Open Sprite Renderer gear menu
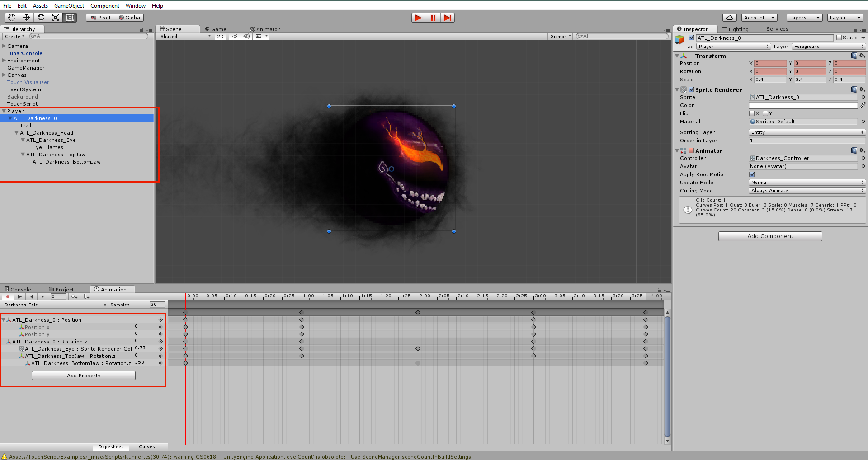The width and height of the screenshot is (868, 460). pos(862,89)
